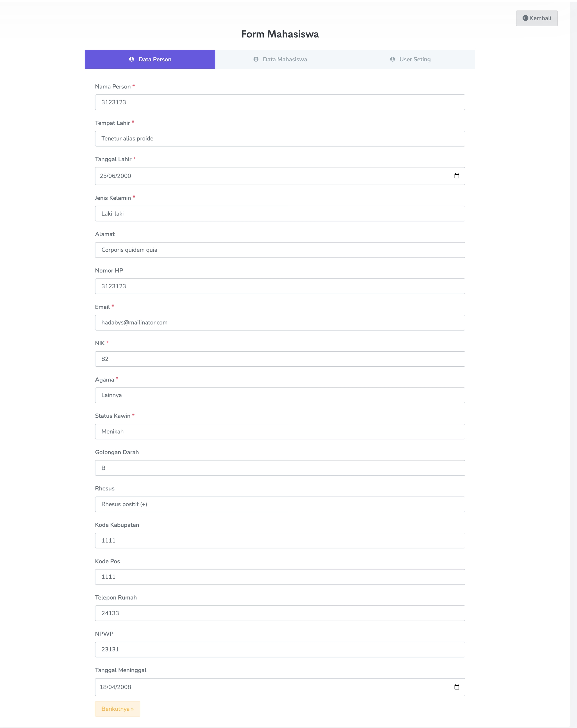Switch to the Data Mahasiswa tab
Screen dimensions: 577x728
280,59
